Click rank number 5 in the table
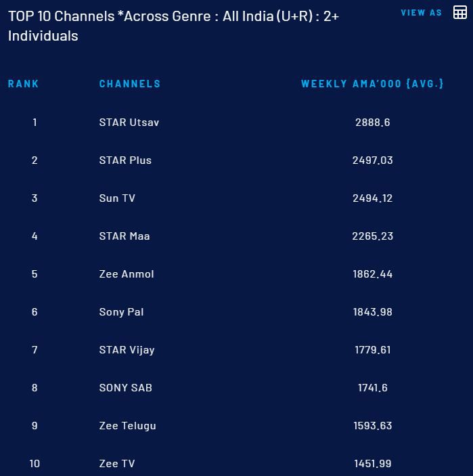The image size is (473, 476). [35, 274]
